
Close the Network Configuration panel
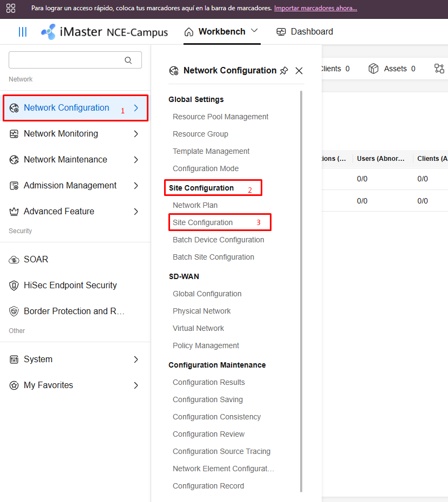[x=299, y=71]
